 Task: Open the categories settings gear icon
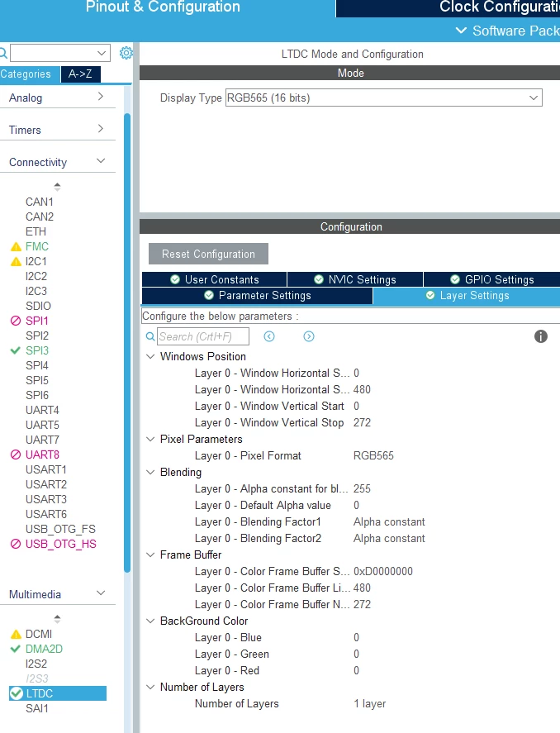(x=126, y=53)
